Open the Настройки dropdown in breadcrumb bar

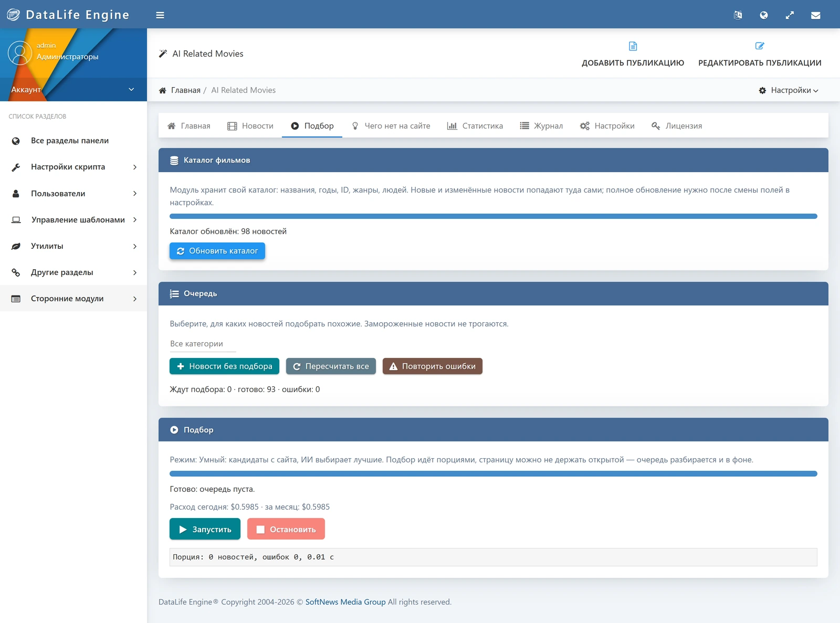point(789,90)
